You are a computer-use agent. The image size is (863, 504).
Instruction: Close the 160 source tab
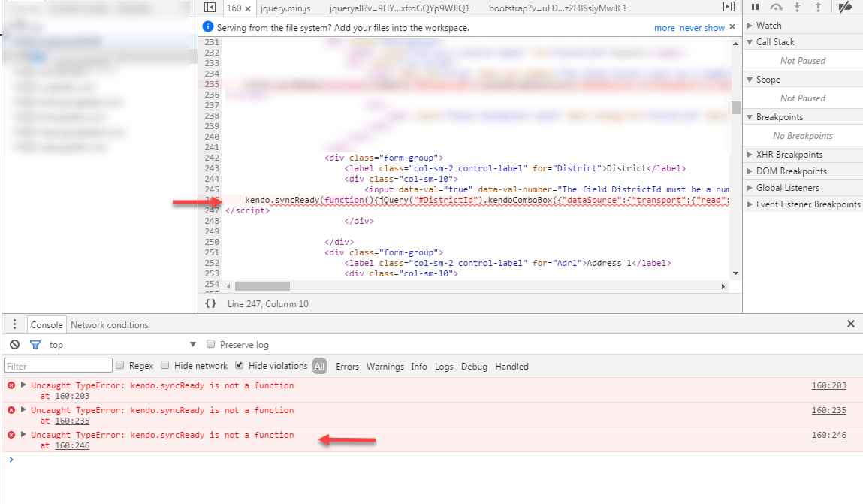[x=248, y=8]
